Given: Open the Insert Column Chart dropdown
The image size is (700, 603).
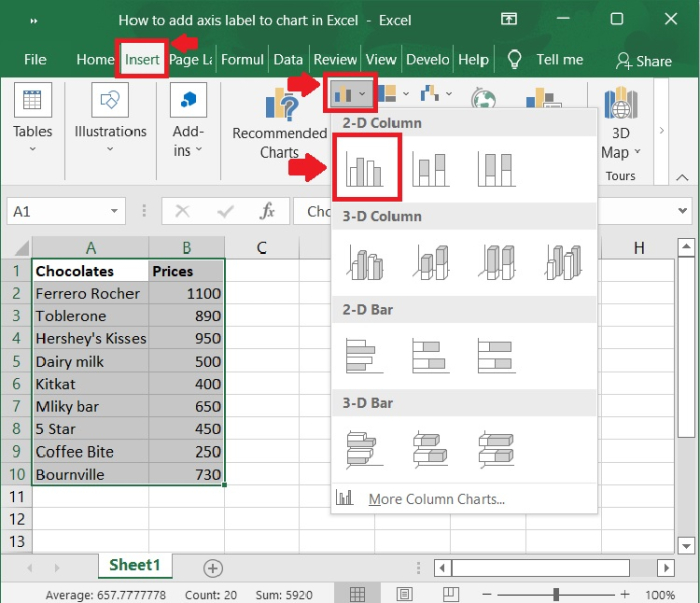Looking at the screenshot, I should (349, 95).
